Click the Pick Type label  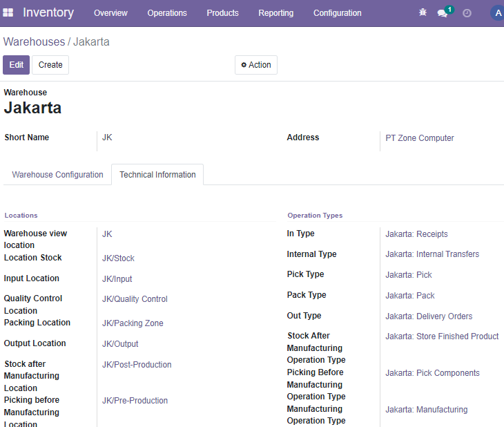[x=305, y=274]
